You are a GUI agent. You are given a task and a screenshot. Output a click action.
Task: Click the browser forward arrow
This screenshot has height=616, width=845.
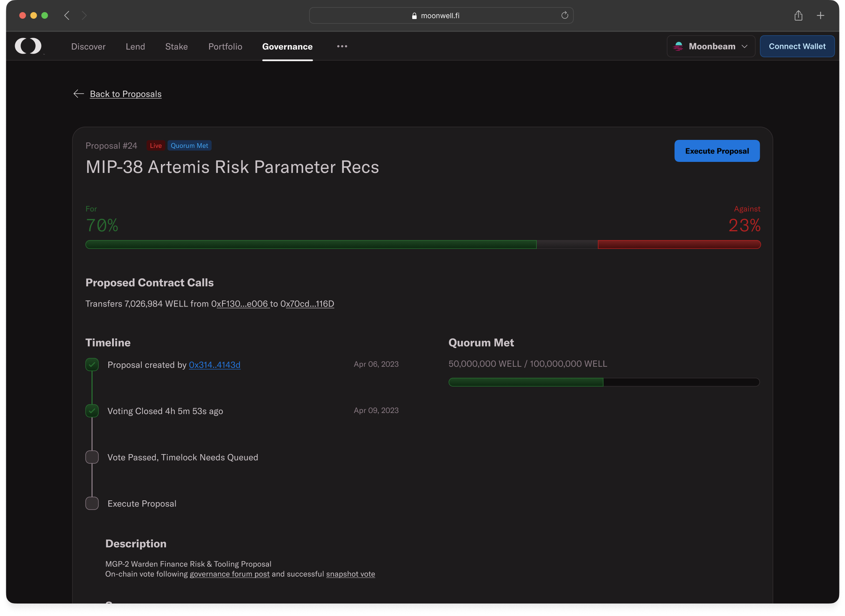pyautogui.click(x=84, y=16)
